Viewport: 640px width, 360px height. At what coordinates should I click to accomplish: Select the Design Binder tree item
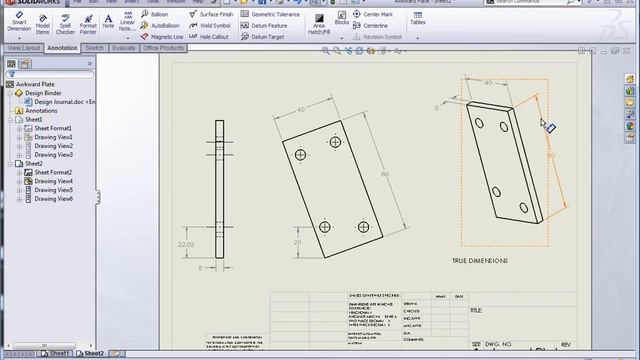38,93
